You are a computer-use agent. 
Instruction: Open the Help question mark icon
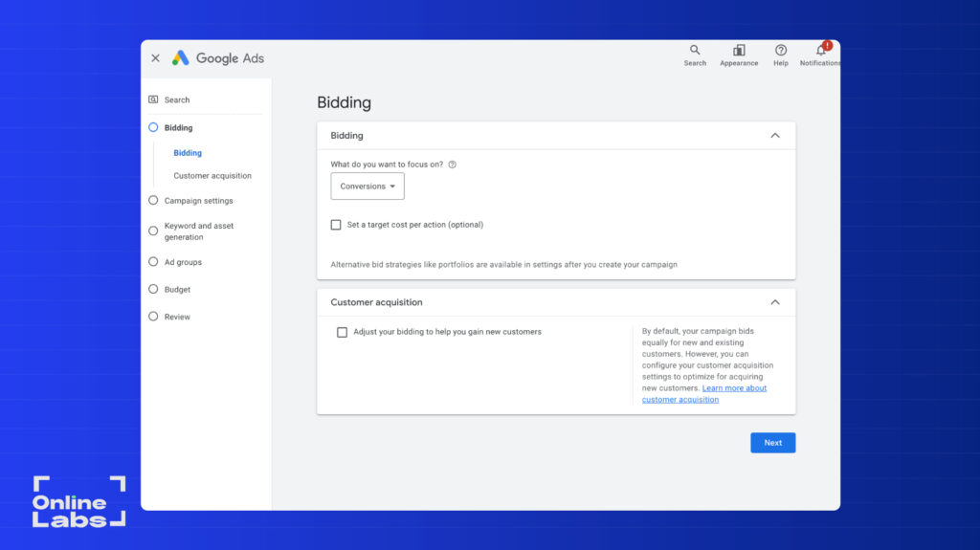781,55
